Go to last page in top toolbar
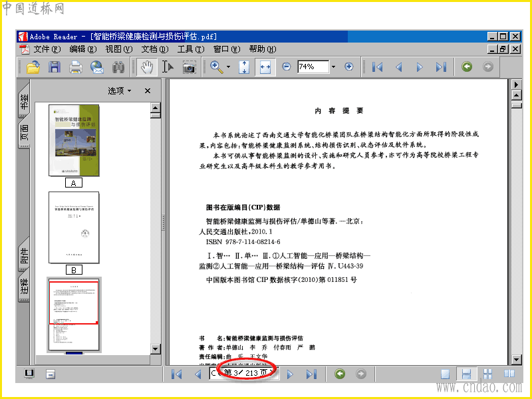 pyautogui.click(x=441, y=67)
